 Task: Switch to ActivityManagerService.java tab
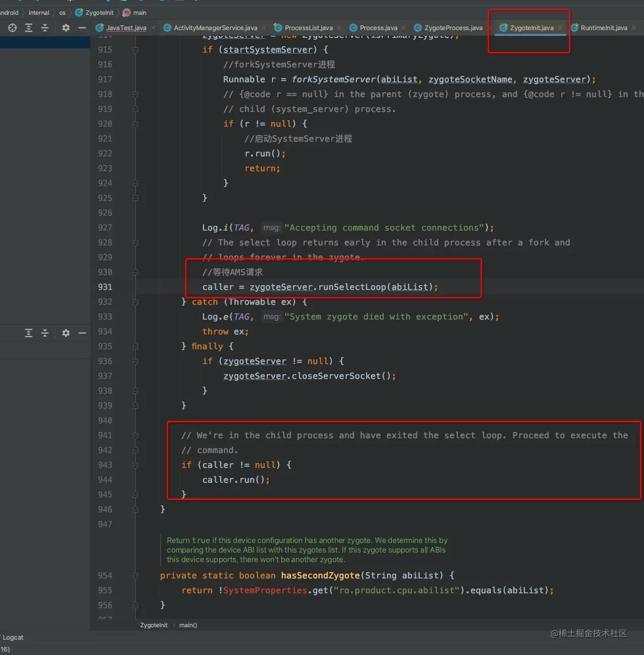215,28
